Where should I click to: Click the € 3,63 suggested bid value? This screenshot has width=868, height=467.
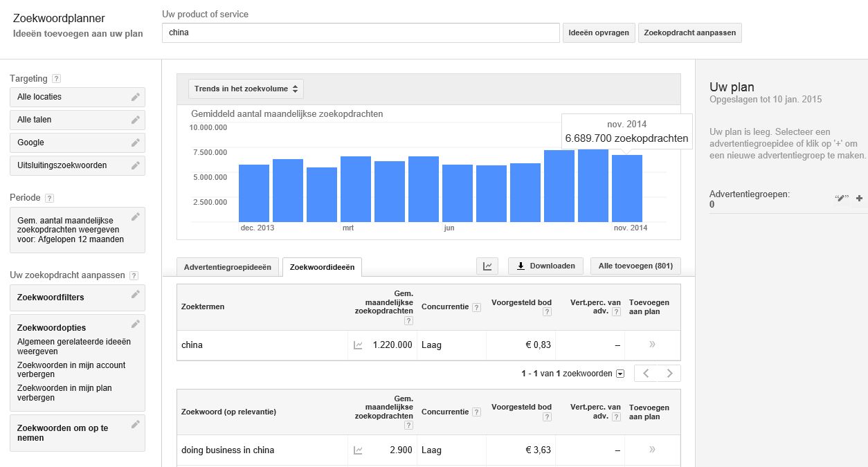(538, 450)
